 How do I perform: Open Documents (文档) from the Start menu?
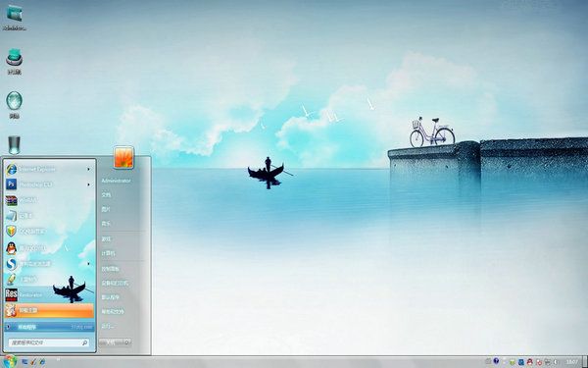pyautogui.click(x=106, y=195)
